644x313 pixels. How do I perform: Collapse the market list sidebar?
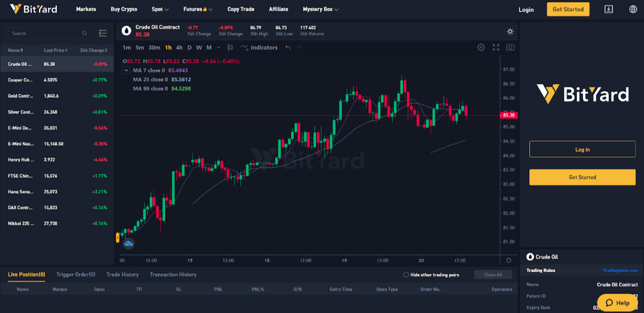click(103, 33)
